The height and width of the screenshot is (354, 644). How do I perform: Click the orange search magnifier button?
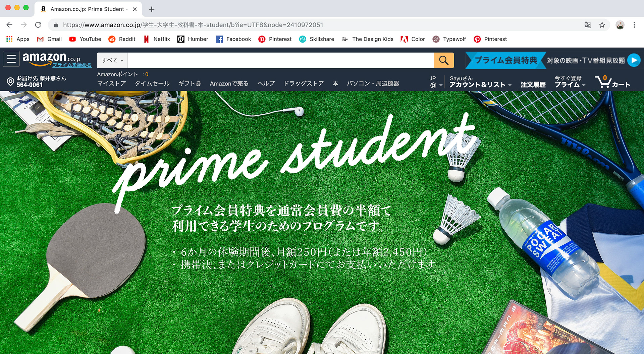tap(443, 60)
